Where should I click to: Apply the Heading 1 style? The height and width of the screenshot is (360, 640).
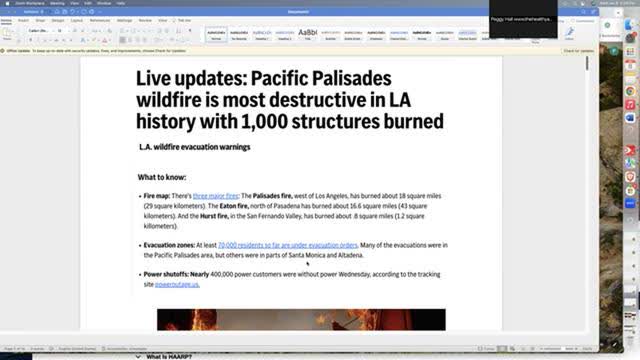coord(262,35)
